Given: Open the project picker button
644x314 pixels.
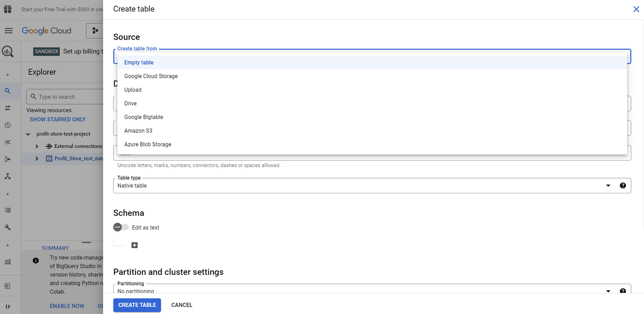Looking at the screenshot, I should pos(95,31).
